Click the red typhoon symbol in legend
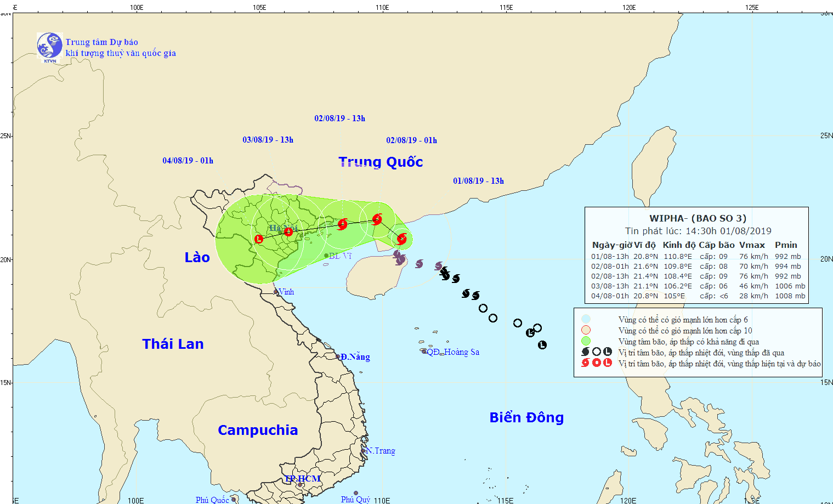The height and width of the screenshot is (504, 833). pos(586,363)
